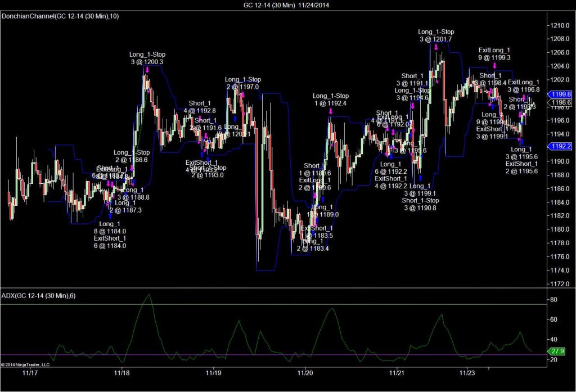Select the 60 level on the ADX axis

click(553, 319)
